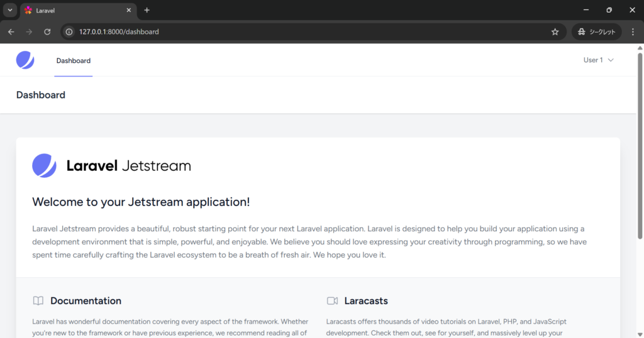Select the Laravel browser tab
The width and height of the screenshot is (644, 338).
point(77,11)
